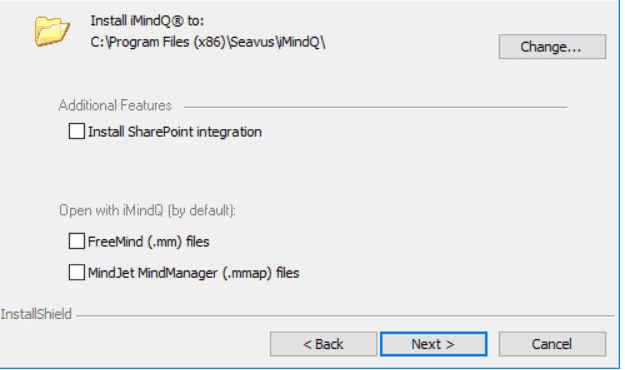Click the word Seavus in the install path

click(x=252, y=42)
